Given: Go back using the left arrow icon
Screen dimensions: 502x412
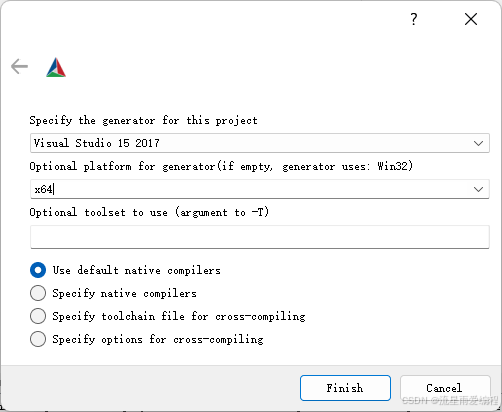Looking at the screenshot, I should click(x=19, y=66).
